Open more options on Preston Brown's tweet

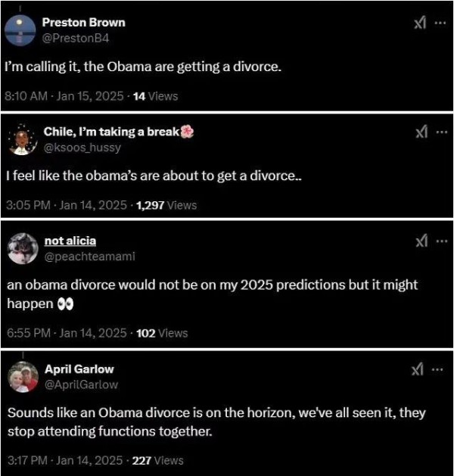tap(439, 23)
